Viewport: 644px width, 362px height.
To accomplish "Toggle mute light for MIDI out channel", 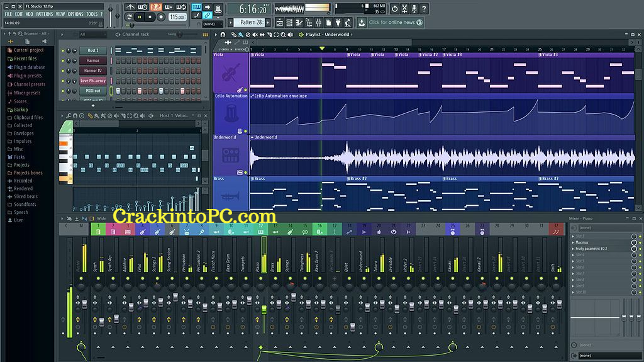I will pyautogui.click(x=63, y=91).
